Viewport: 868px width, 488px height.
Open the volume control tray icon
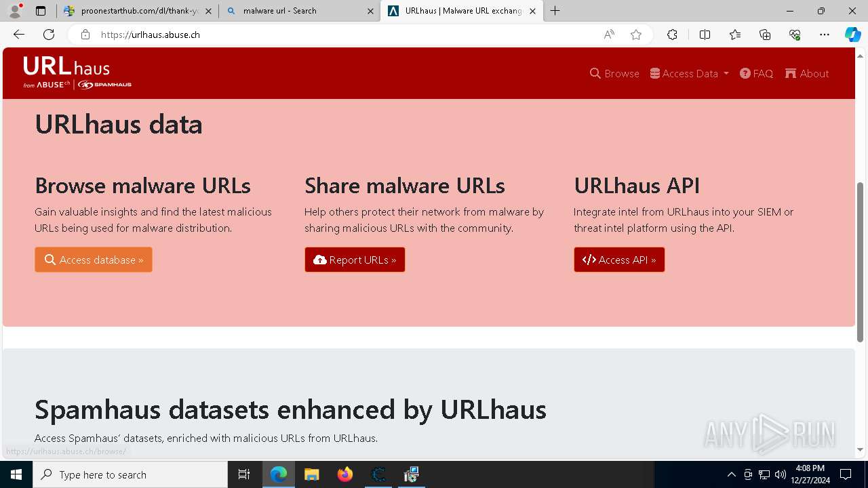click(x=781, y=474)
